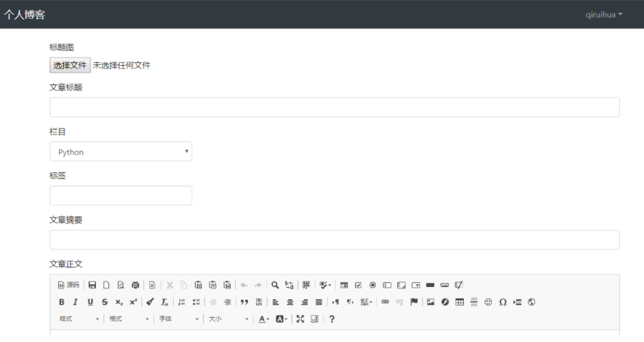Viewport: 644px width, 342px height.
Task: Maximize the editor with fullscreen icon
Action: point(300,319)
